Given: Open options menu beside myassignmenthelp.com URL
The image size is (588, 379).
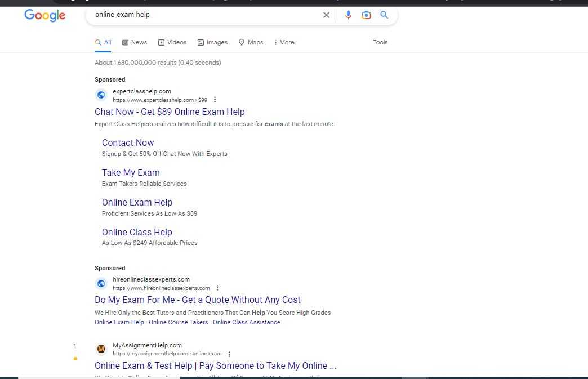Looking at the screenshot, I should [x=229, y=354].
